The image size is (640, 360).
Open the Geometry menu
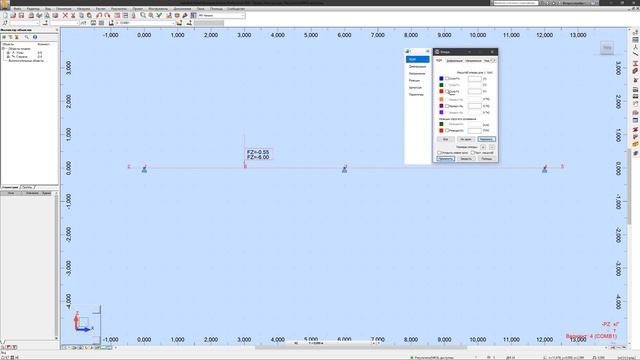pyautogui.click(x=64, y=9)
